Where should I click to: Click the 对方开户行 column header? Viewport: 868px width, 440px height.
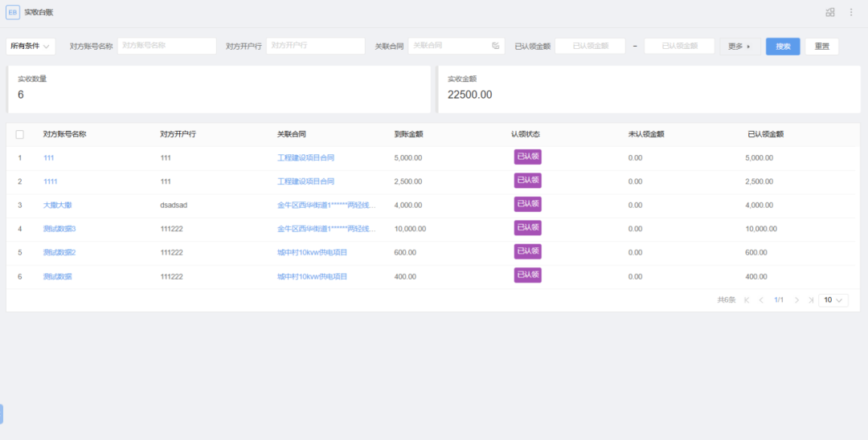coord(178,134)
